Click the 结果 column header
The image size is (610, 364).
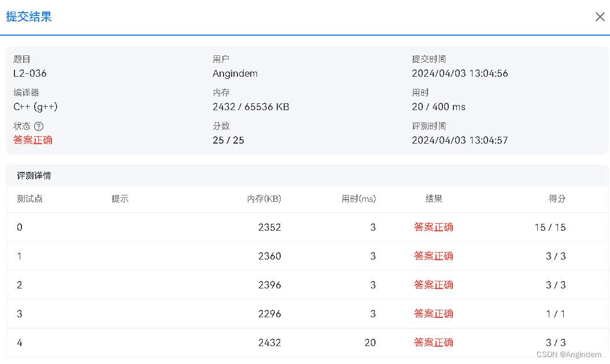tap(434, 199)
